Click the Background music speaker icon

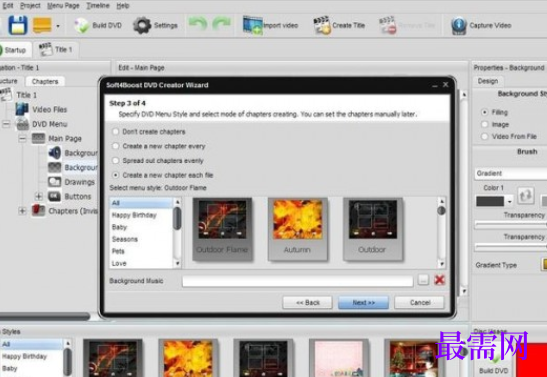point(55,153)
